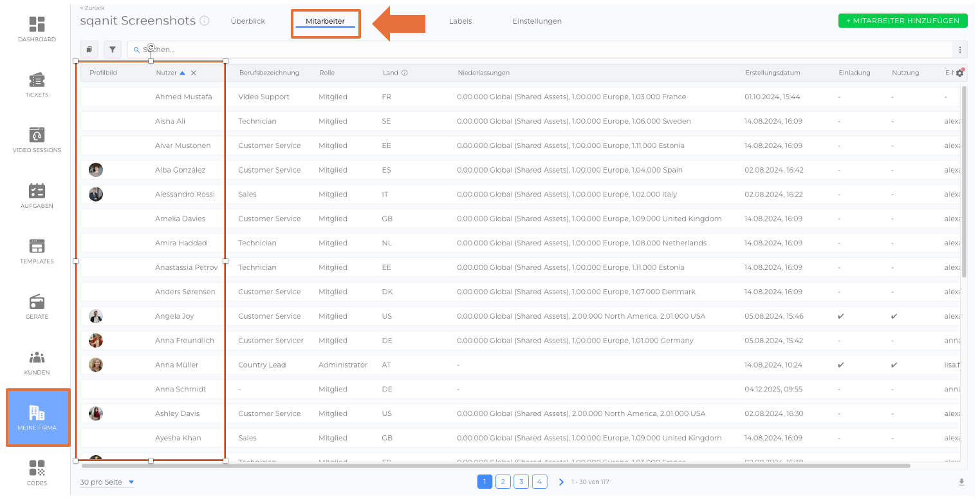Switch to the Einstellungen tab
This screenshot has height=499, width=980.
click(537, 21)
